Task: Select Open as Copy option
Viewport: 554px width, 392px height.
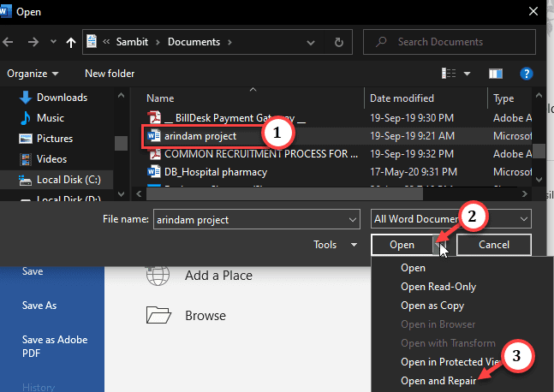Action: coord(432,306)
